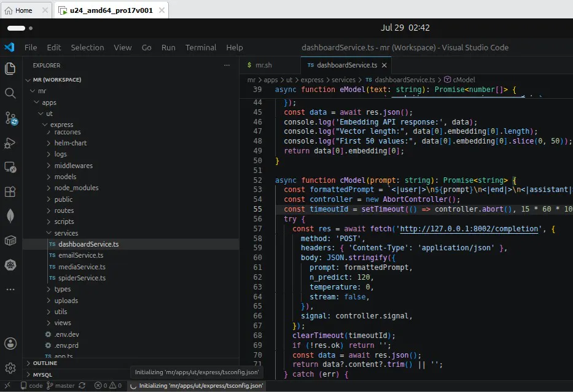573x392 pixels.
Task: Click the VS Code logo icon
Action: 9,47
